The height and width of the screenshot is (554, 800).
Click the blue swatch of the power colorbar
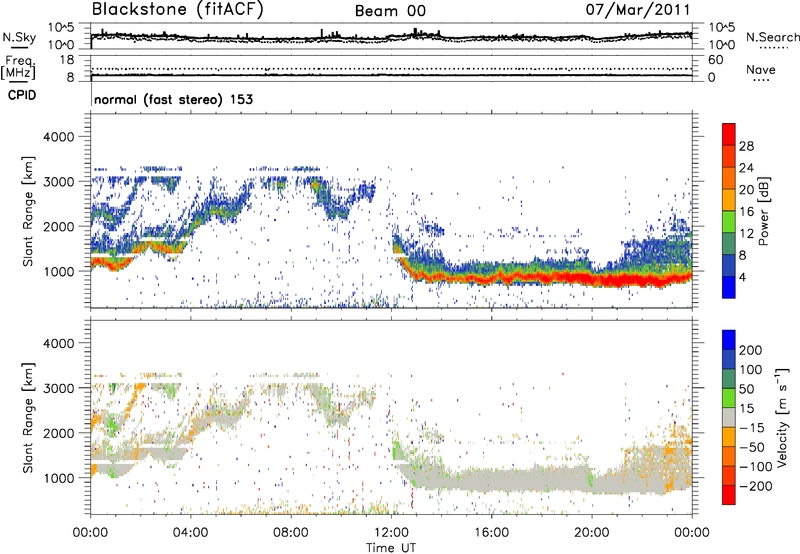click(729, 287)
